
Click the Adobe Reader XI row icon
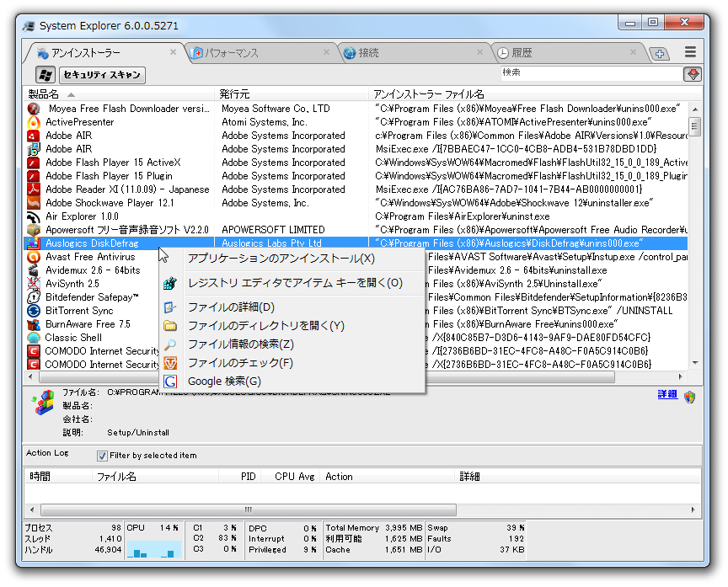(34, 189)
